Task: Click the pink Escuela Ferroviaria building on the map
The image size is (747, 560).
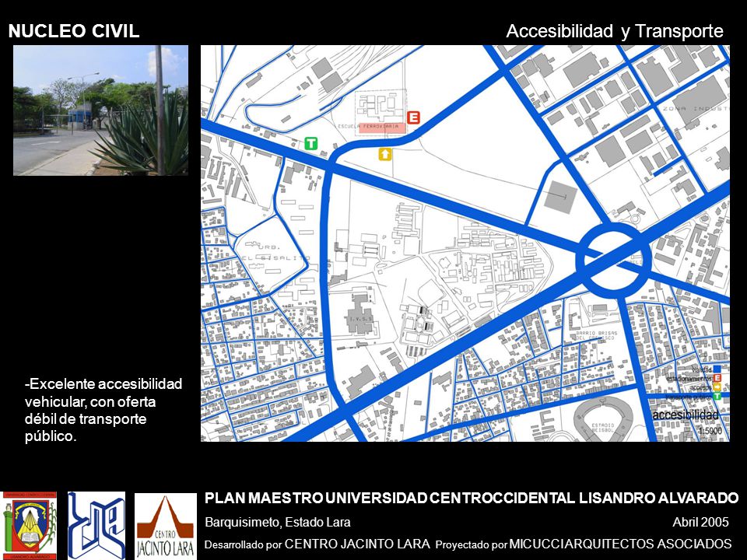Action: point(382,128)
